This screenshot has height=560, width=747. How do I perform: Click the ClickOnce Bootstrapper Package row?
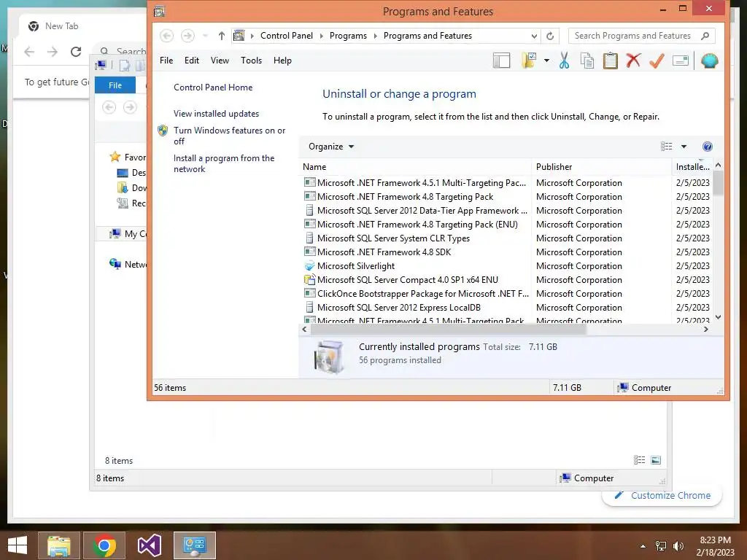pyautogui.click(x=505, y=294)
